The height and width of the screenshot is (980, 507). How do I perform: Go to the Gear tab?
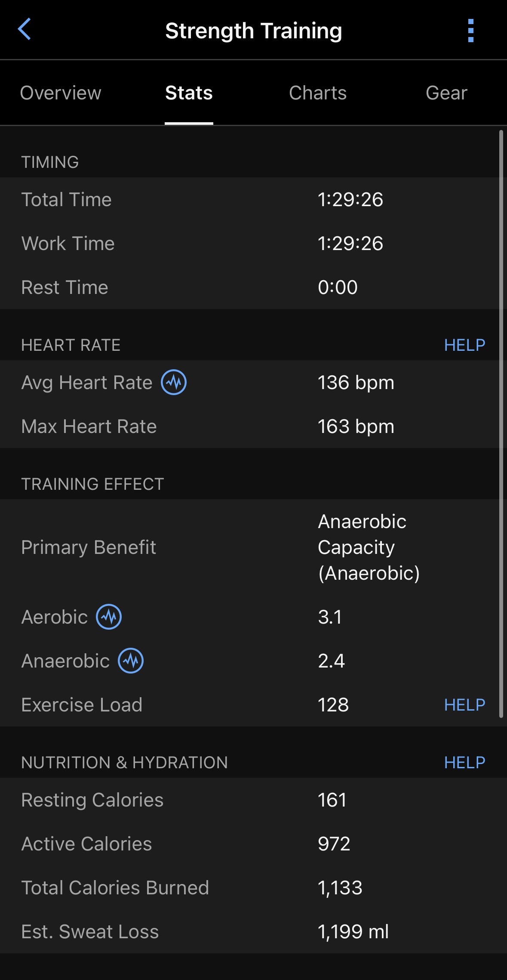[446, 93]
